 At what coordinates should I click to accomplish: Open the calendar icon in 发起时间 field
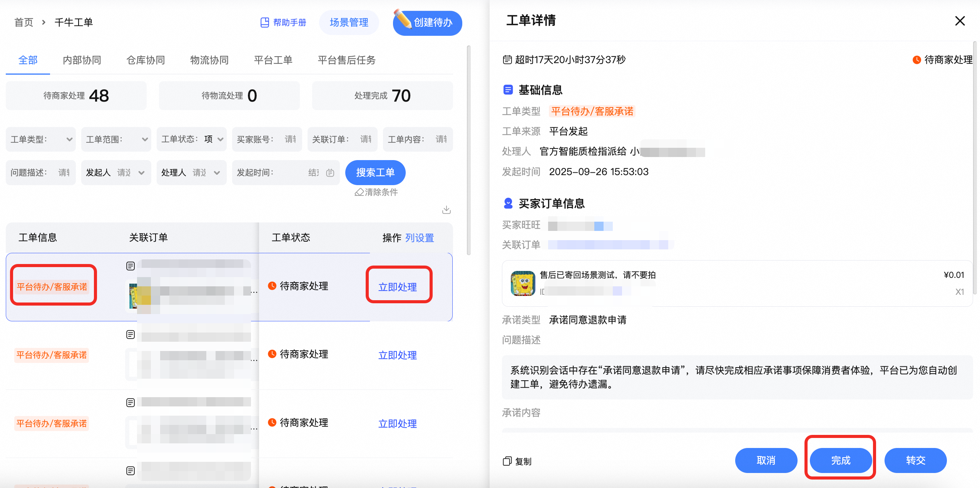pyautogui.click(x=330, y=172)
